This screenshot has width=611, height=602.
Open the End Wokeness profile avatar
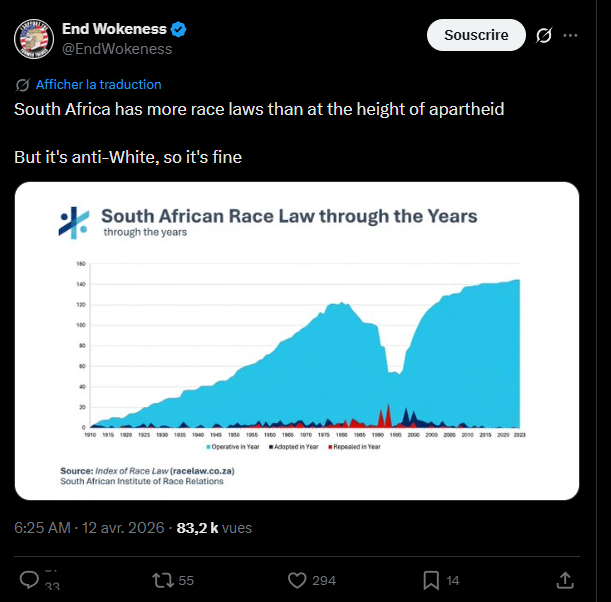tap(33, 38)
